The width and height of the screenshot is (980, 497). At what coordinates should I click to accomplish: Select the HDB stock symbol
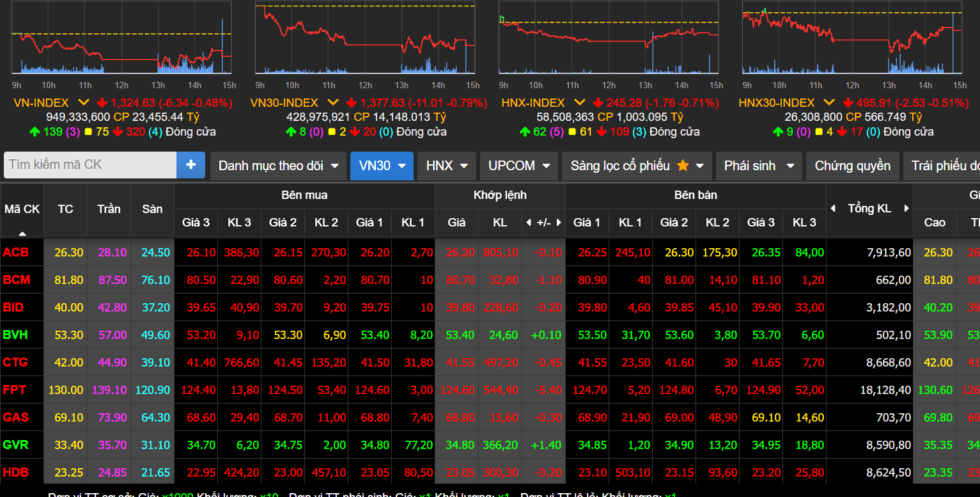(16, 473)
